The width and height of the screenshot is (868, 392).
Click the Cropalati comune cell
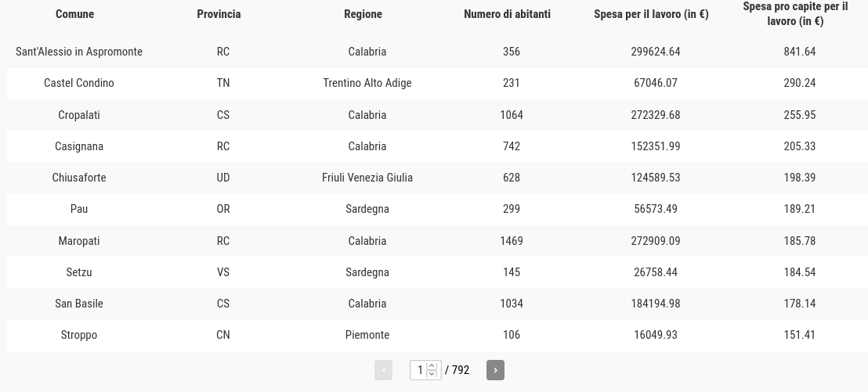coord(78,115)
